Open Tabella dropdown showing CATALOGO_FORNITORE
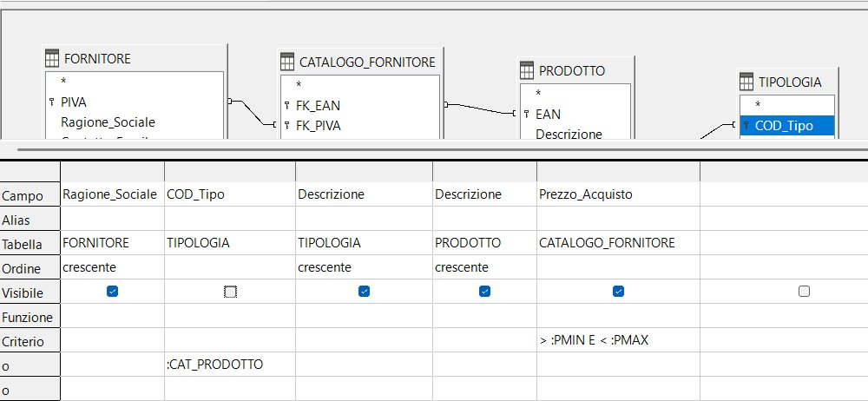 [x=618, y=243]
